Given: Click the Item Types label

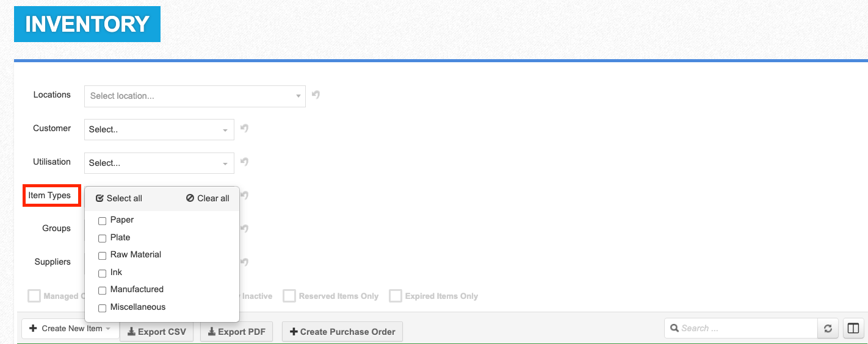Looking at the screenshot, I should (49, 195).
